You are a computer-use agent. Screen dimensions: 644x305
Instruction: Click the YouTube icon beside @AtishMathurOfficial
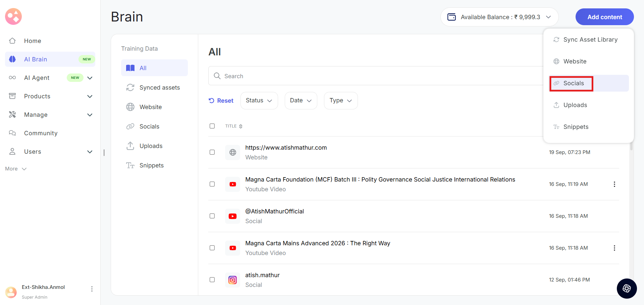click(232, 216)
